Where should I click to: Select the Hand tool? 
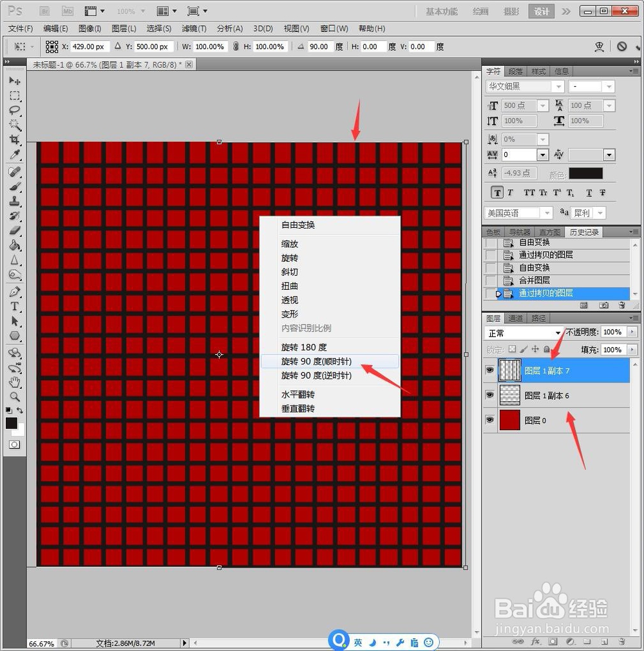tap(15, 382)
